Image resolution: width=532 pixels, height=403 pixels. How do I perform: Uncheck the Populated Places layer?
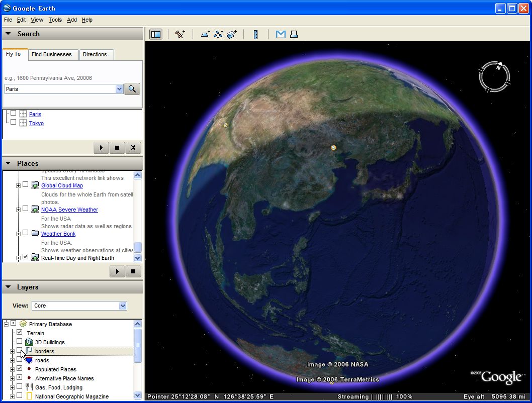(x=19, y=368)
